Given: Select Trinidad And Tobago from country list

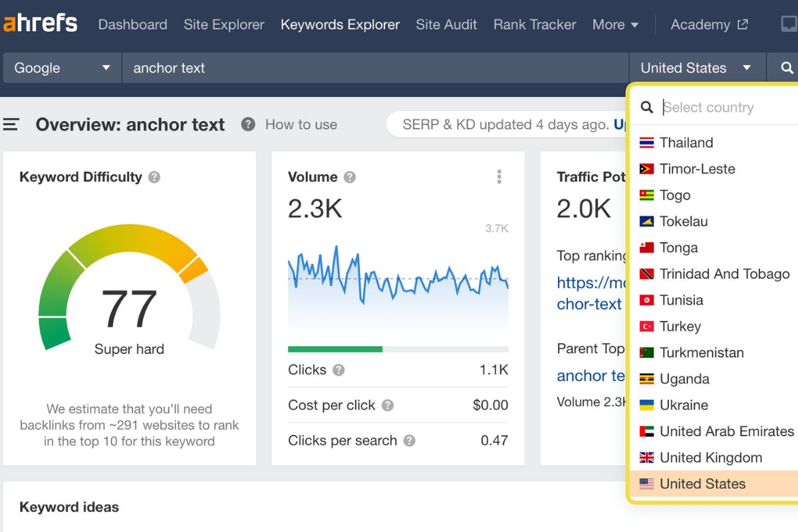Looking at the screenshot, I should tap(714, 274).
